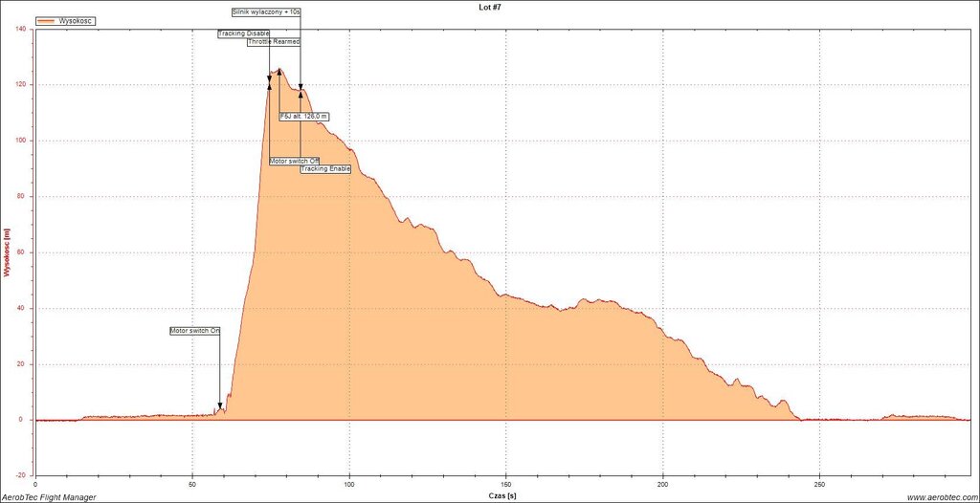Screen dimensions: 980x503
Task: Click the 'Lot #7' chart title
Action: (x=490, y=7)
